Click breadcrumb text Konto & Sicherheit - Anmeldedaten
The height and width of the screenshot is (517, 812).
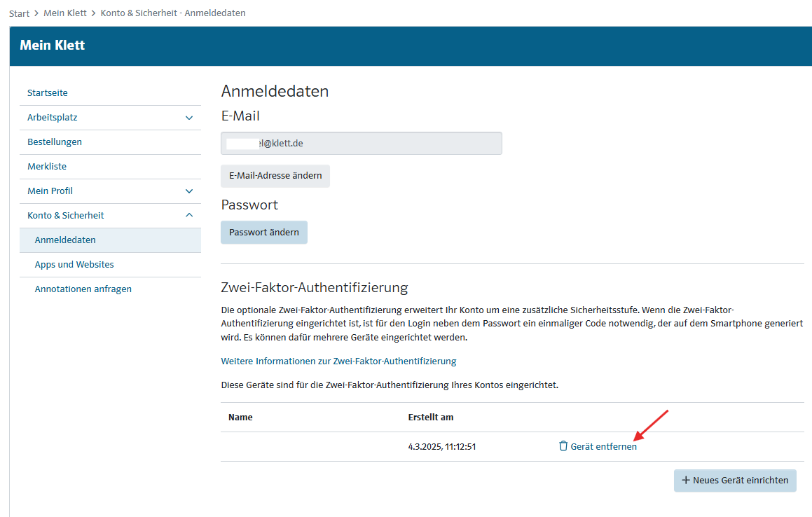click(173, 13)
